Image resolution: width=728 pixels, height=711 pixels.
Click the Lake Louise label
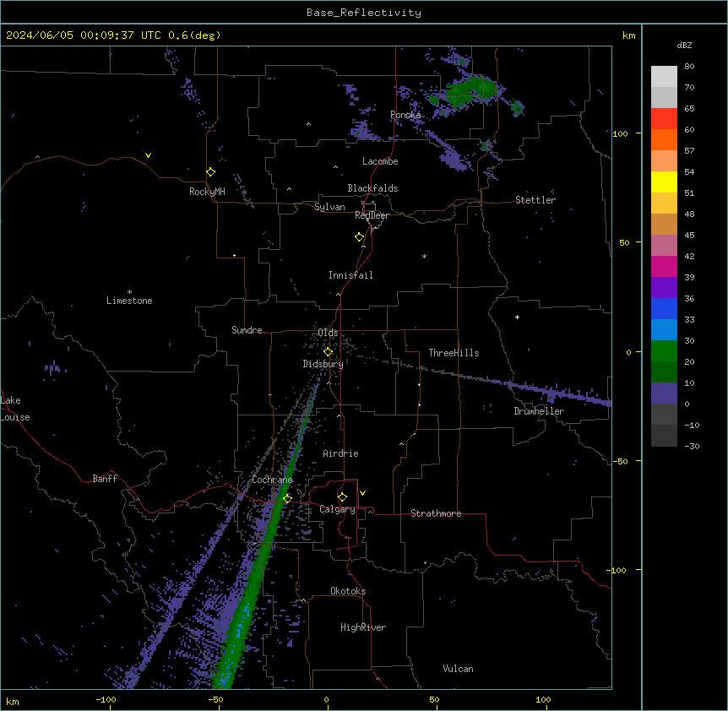tap(15, 409)
